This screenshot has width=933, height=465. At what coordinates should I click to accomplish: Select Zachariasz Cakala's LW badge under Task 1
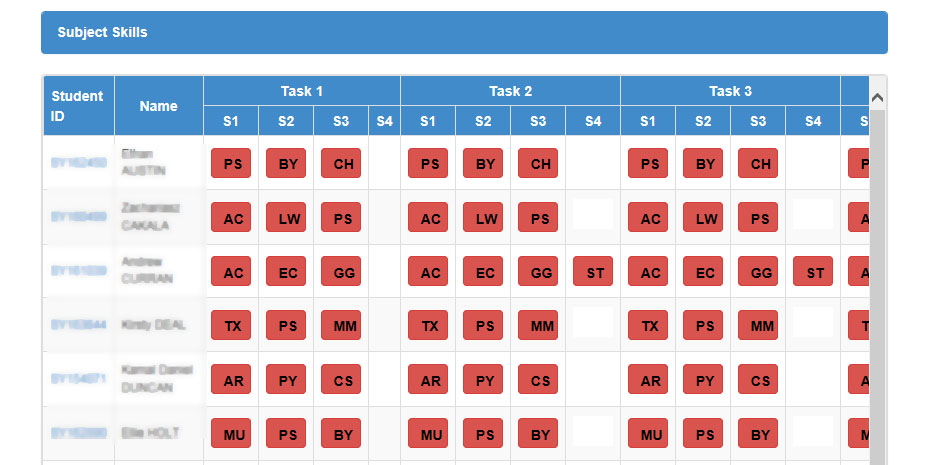pos(286,217)
